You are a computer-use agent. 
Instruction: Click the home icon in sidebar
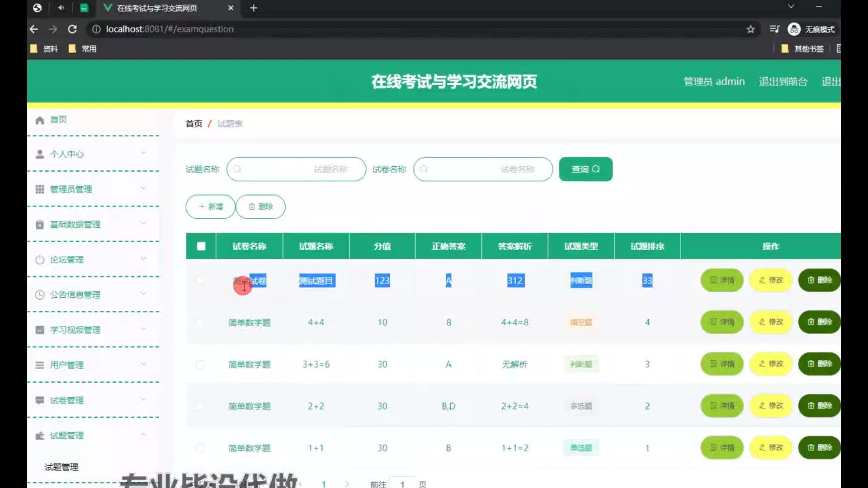pyautogui.click(x=40, y=120)
